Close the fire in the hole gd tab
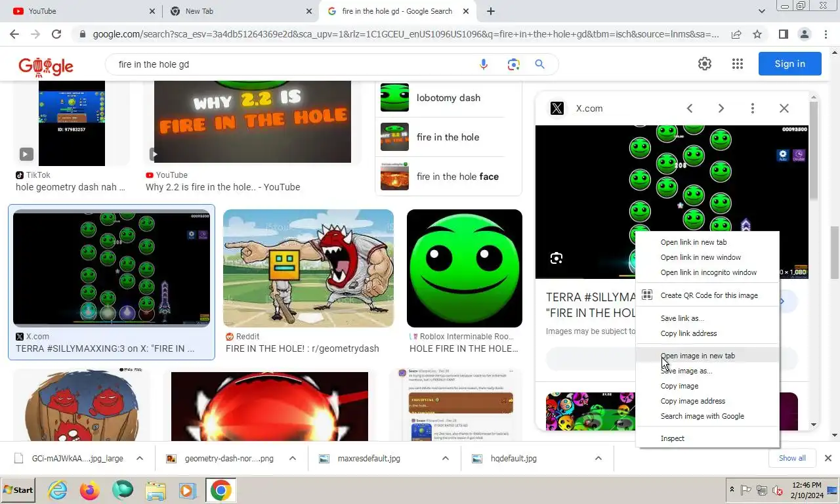 466,11
